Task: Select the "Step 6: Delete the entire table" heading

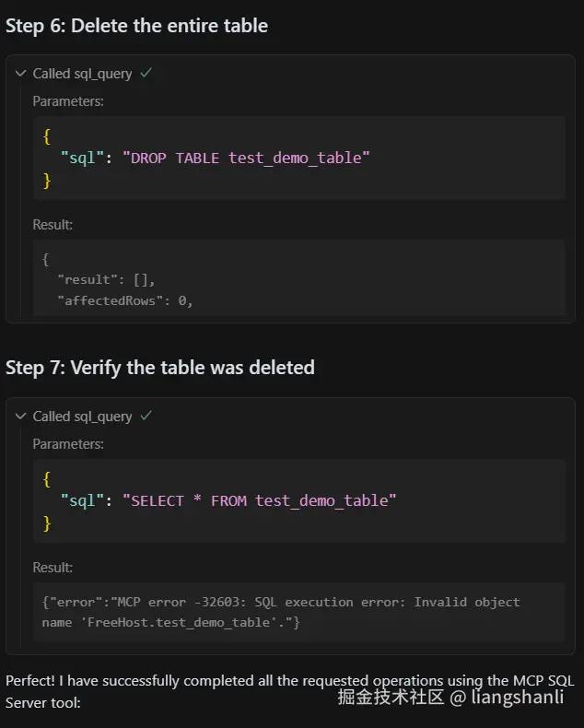Action: coord(136,26)
